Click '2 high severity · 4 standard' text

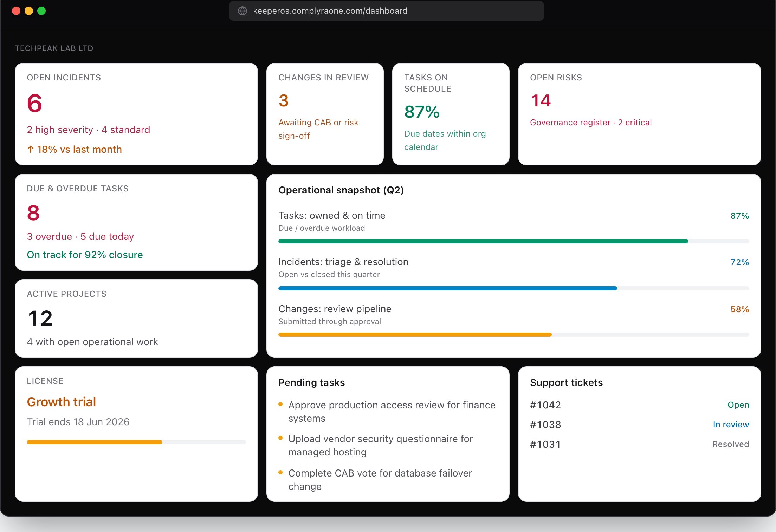click(x=89, y=130)
